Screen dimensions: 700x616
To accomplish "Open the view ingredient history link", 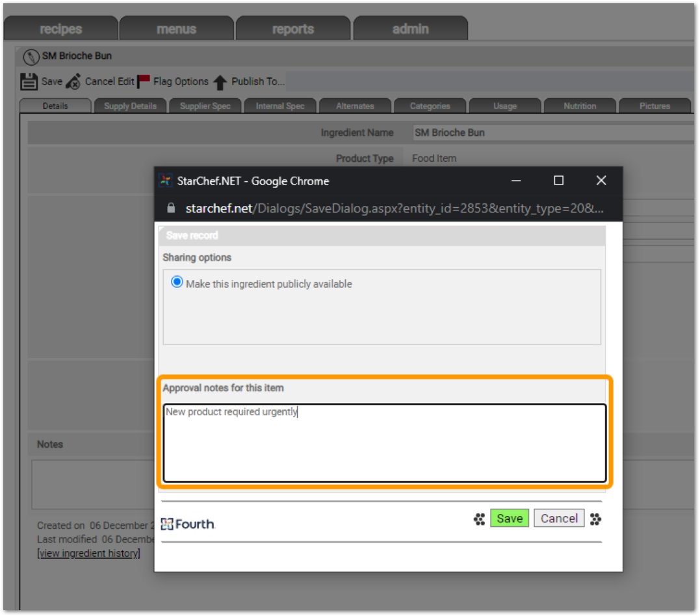I will pyautogui.click(x=88, y=553).
